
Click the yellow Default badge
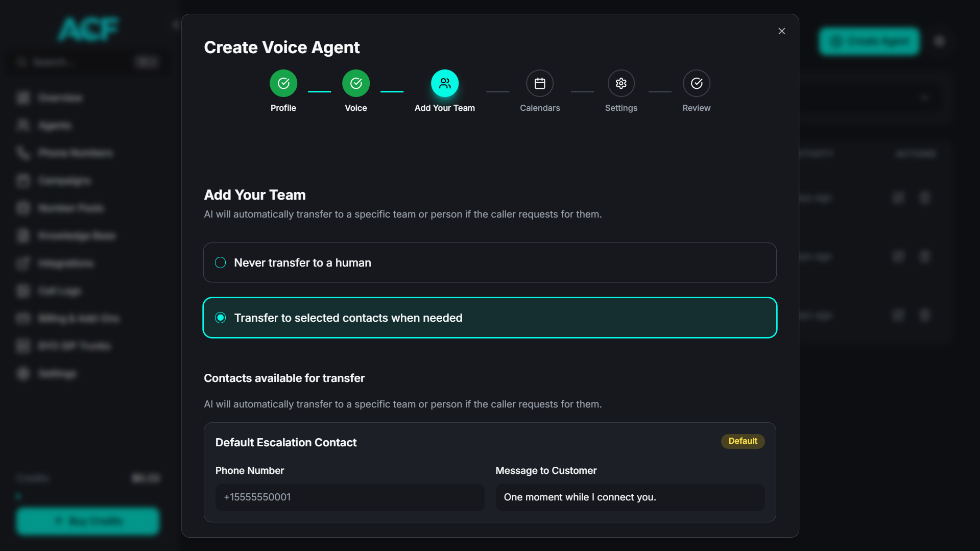click(x=742, y=441)
